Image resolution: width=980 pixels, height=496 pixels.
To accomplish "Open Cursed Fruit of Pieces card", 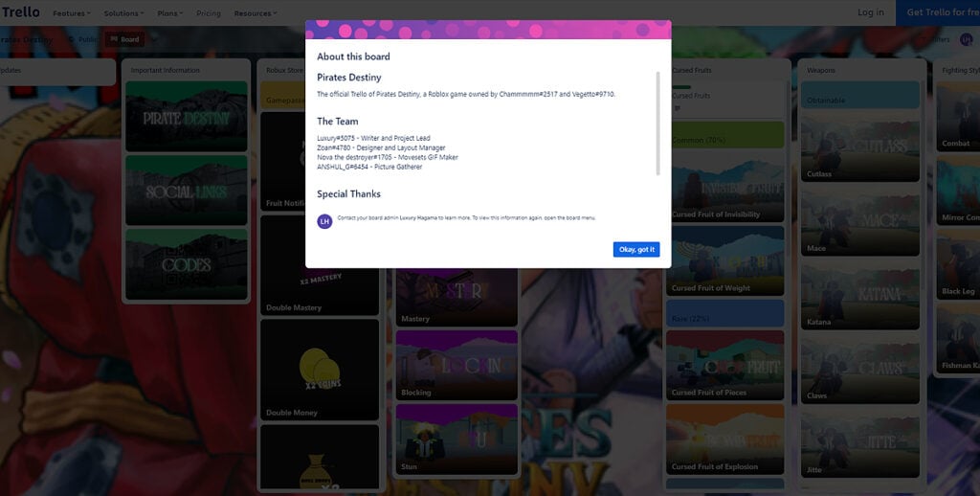I will (725, 365).
